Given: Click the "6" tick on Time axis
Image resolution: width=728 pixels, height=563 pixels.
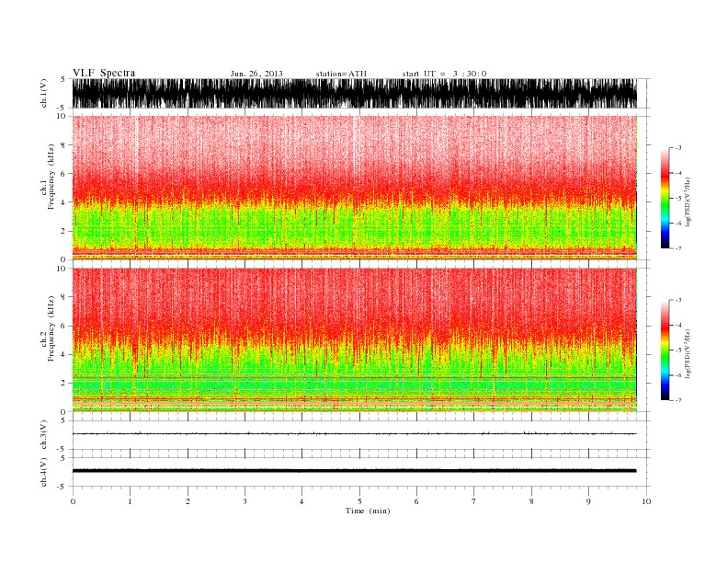Looking at the screenshot, I should point(416,501).
